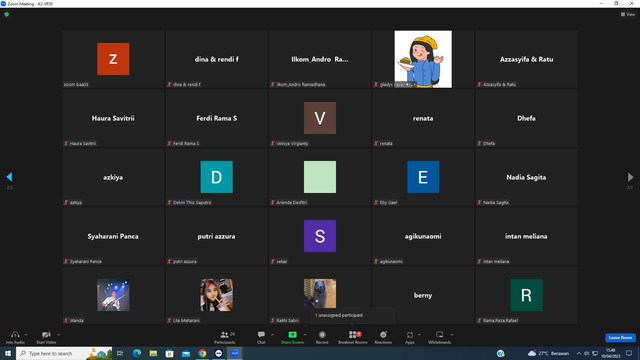
Task: Expand the arrow beside Whiteboards
Action: (x=452, y=335)
